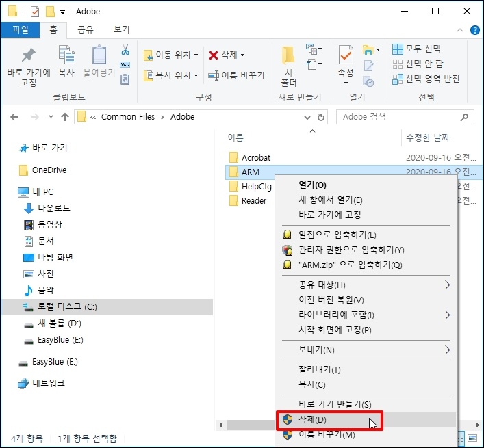Image resolution: width=484 pixels, height=448 pixels.
Task: Click 선택 영역 반전 in ribbon
Action: point(426,79)
